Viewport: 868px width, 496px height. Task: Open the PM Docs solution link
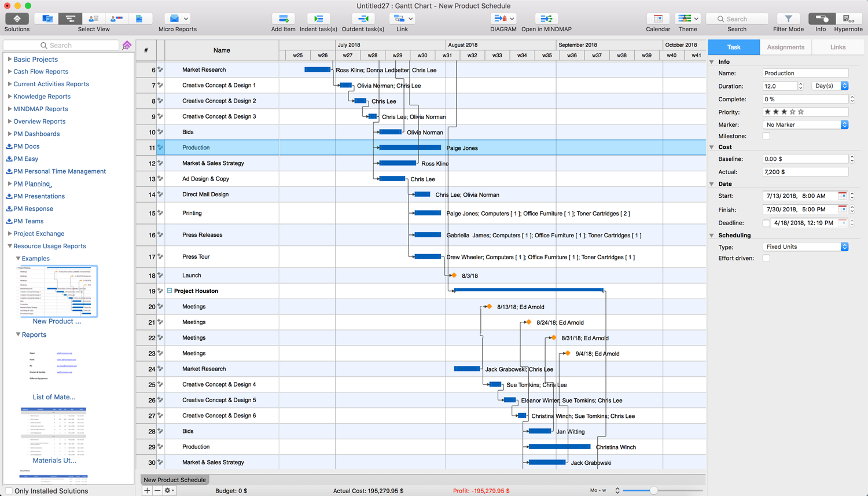27,146
